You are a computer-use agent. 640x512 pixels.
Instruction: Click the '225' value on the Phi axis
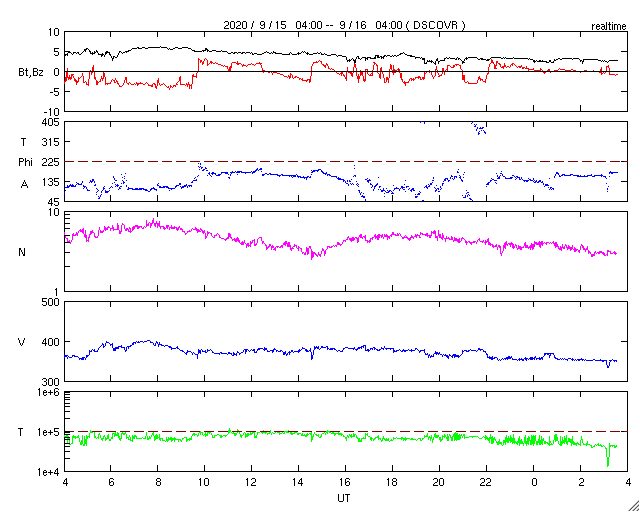pyautogui.click(x=51, y=162)
